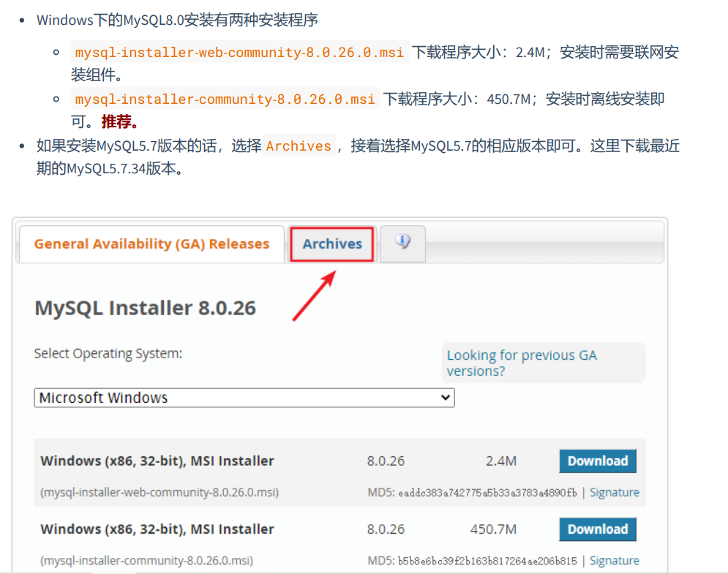Viewport: 728px width, 574px height.
Task: Click mysql-installer-community-8.0.26.0.msi code text in bullet list
Action: coord(225,99)
